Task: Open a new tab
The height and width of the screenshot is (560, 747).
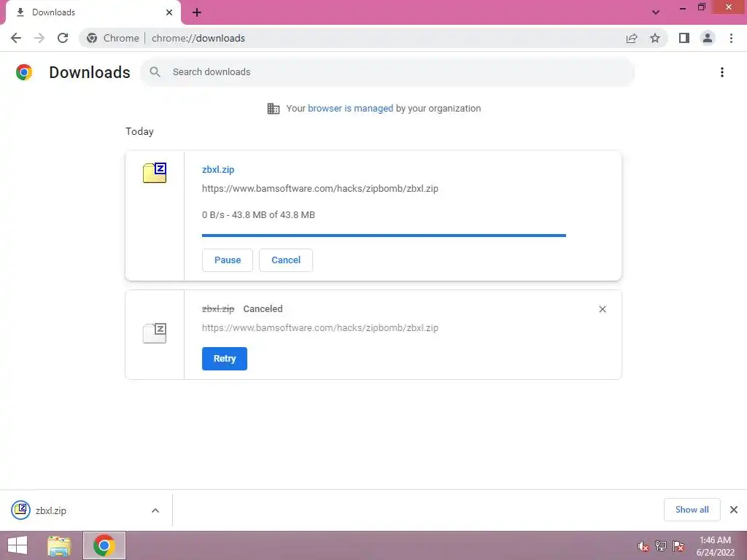Action: coord(197,12)
